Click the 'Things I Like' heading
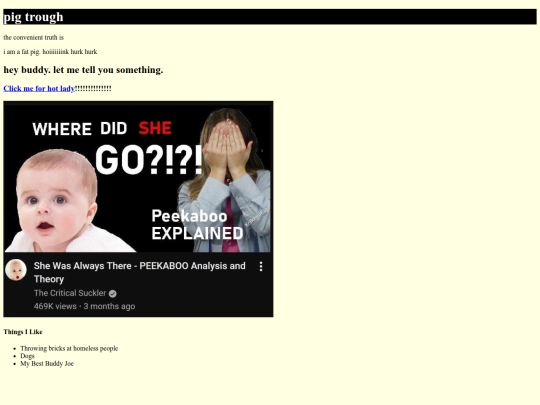The image size is (540, 405). tap(23, 332)
